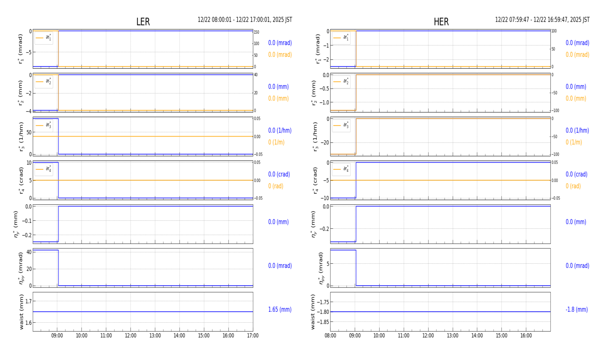
Task: Click the "12:00" time tick under LER
Action: [131, 336]
